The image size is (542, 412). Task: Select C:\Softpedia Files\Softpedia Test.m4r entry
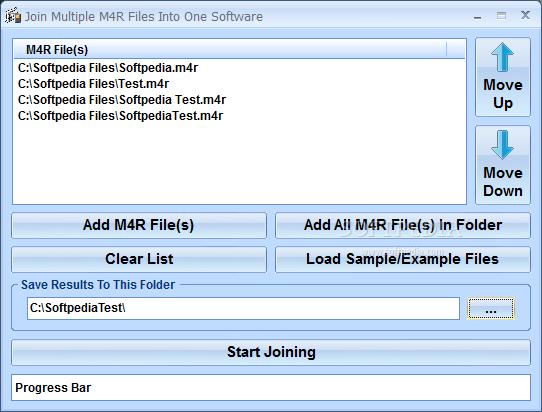(122, 100)
